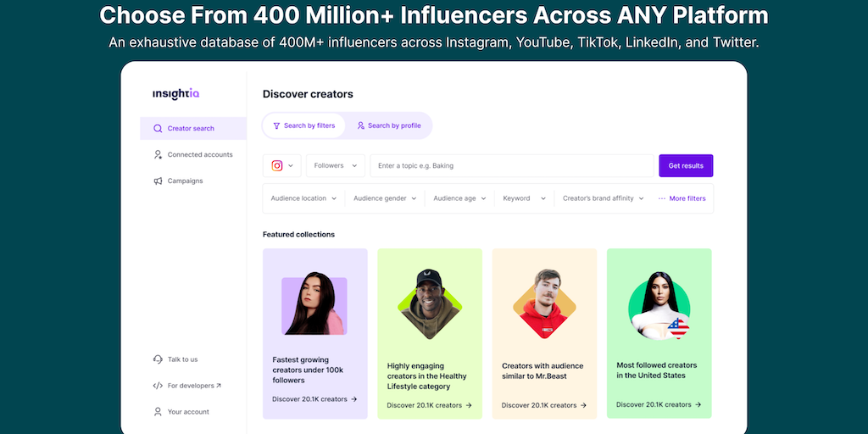
Task: Click the insightIQ logo
Action: pyautogui.click(x=175, y=94)
